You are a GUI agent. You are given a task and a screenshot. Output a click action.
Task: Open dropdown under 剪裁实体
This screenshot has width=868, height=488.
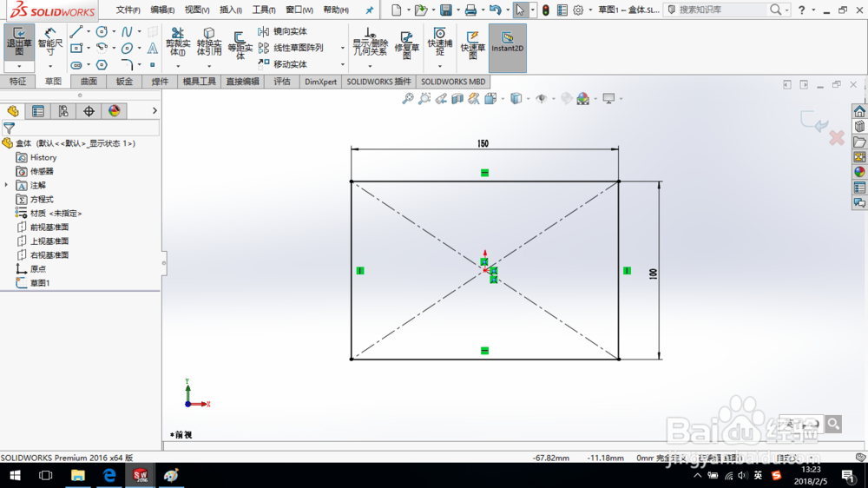[x=178, y=67]
